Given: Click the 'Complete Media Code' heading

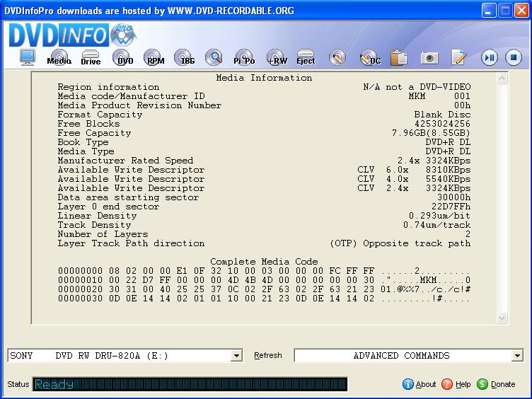Looking at the screenshot, I should [264, 262].
